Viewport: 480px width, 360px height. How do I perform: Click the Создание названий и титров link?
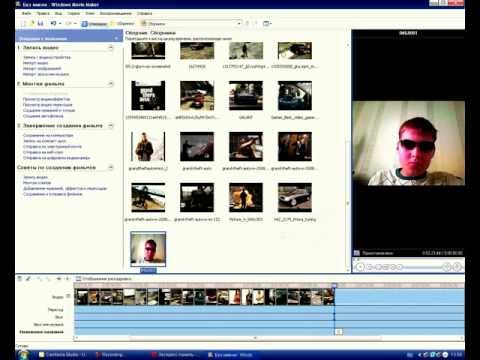click(x=49, y=110)
